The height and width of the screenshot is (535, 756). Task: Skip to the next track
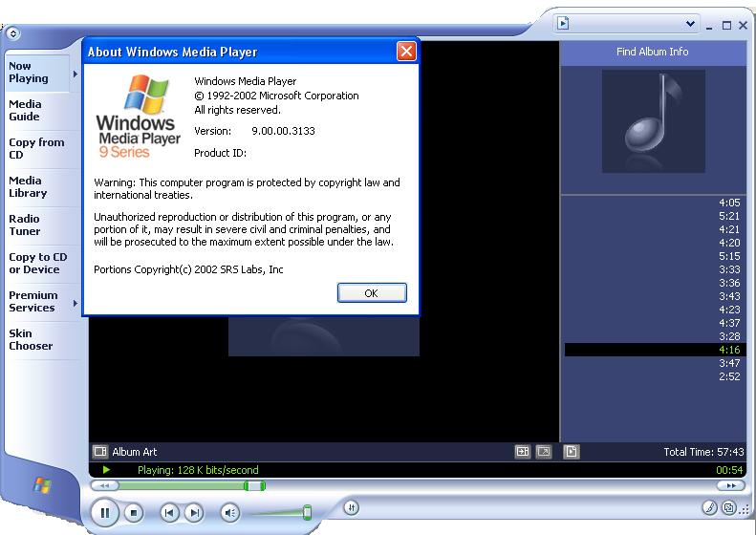tap(194, 513)
